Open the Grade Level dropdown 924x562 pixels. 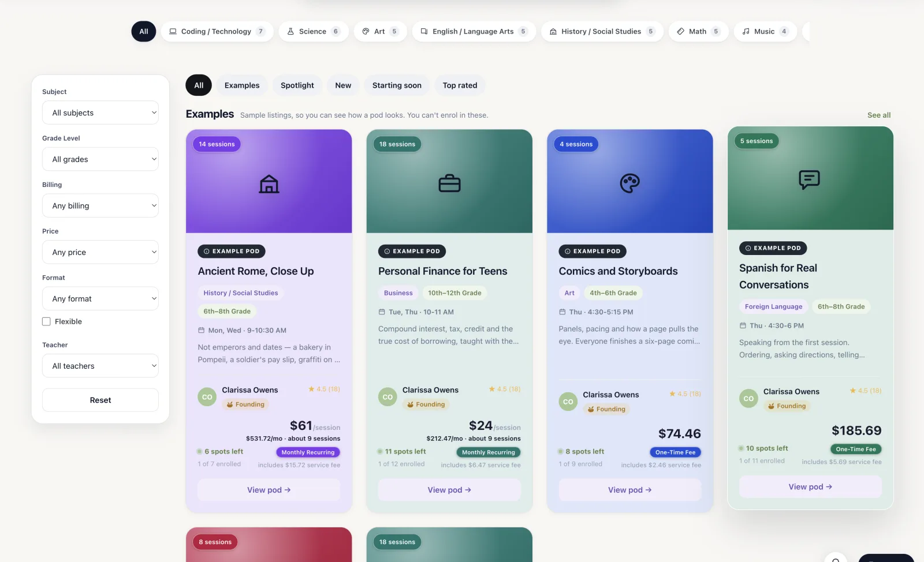click(x=100, y=159)
